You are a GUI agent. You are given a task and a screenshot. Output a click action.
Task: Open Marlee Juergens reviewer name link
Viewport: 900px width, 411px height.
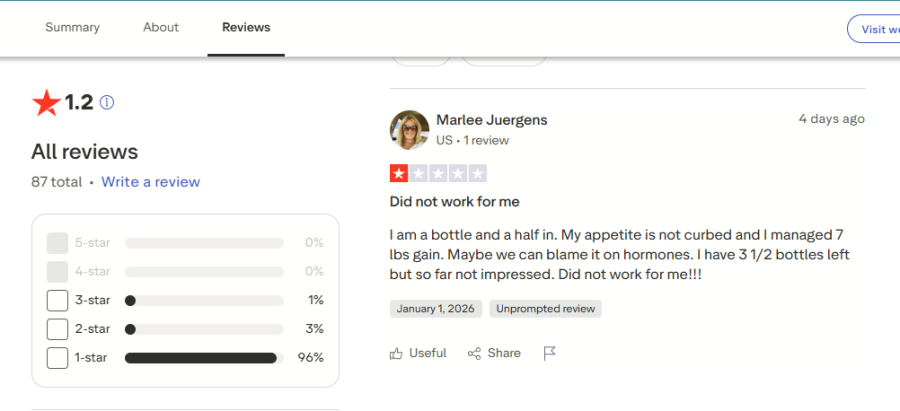click(x=491, y=120)
